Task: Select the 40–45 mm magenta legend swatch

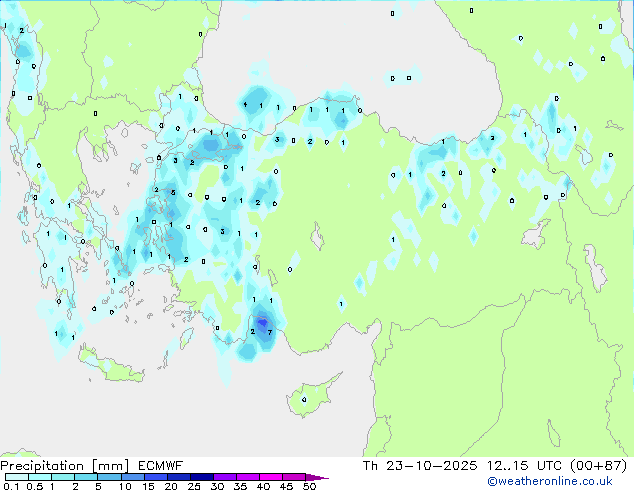Action: pyautogui.click(x=271, y=477)
